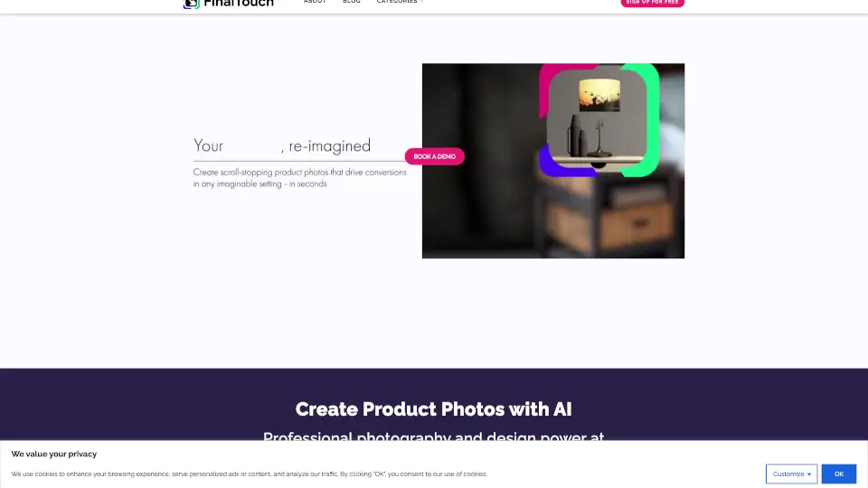Click 'Create Product Photos with AI' heading

pyautogui.click(x=433, y=409)
